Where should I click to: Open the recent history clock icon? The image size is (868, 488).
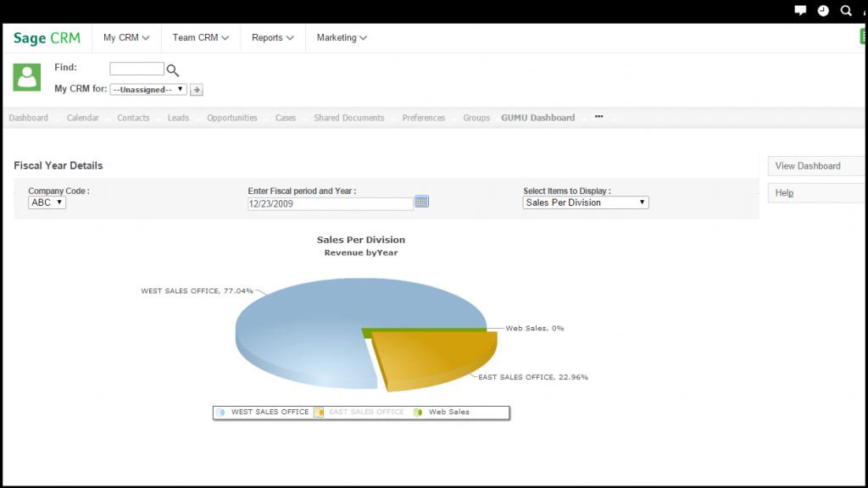pyautogui.click(x=823, y=10)
